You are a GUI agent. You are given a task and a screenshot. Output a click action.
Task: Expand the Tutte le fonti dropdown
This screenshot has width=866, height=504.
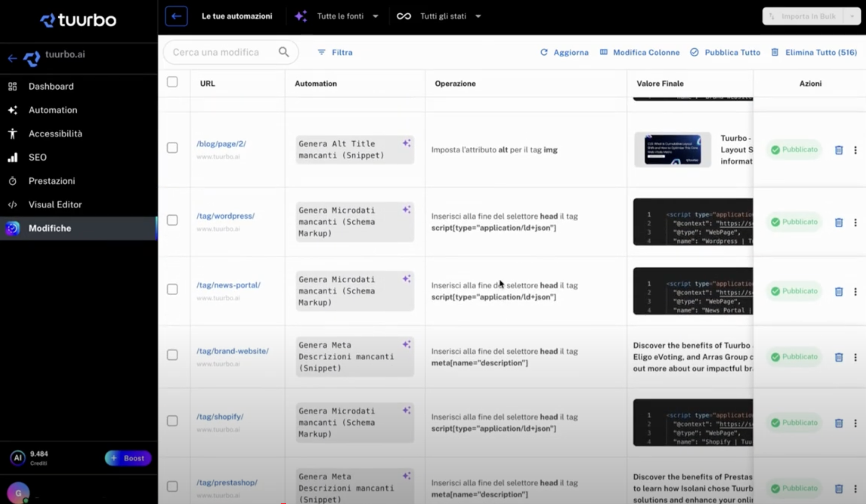(x=375, y=16)
